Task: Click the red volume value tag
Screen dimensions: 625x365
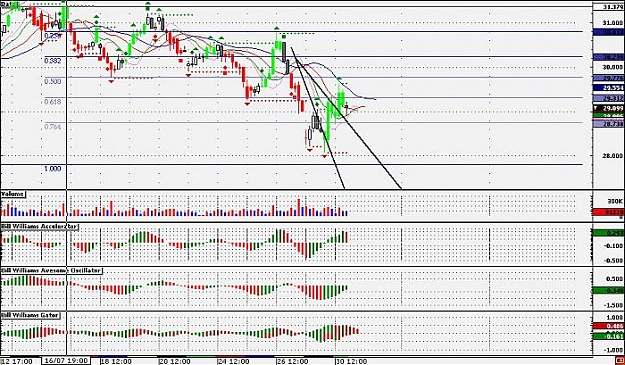Action: coord(609,212)
